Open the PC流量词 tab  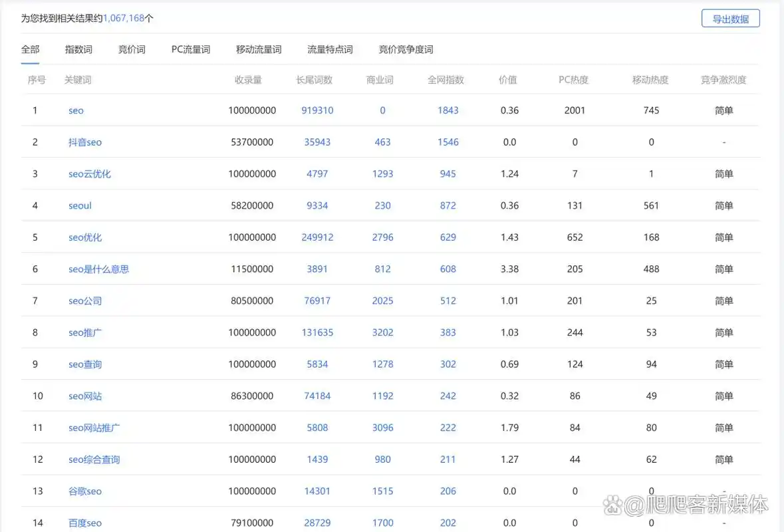pyautogui.click(x=191, y=49)
